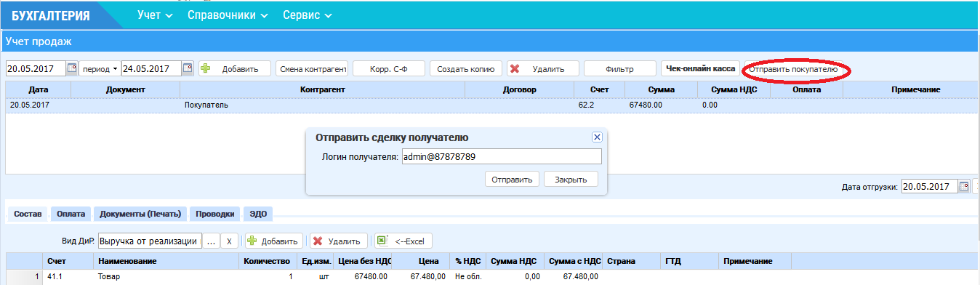980x285 pixels.
Task: Open the Справочники menu
Action: 228,15
